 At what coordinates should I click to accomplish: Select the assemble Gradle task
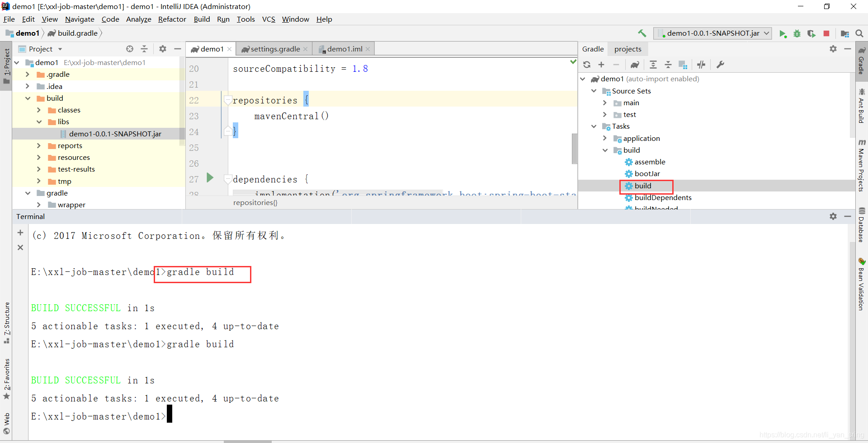click(x=650, y=162)
